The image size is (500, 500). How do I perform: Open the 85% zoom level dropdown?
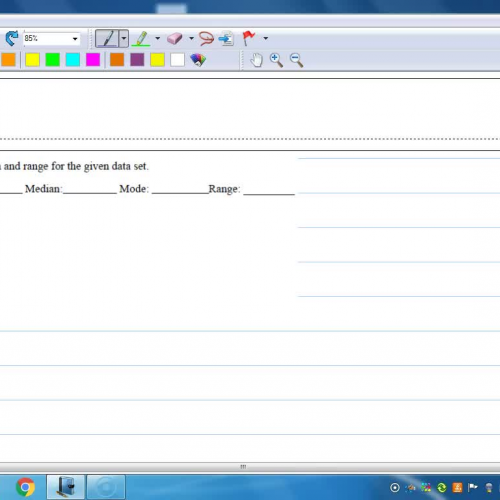tap(75, 39)
